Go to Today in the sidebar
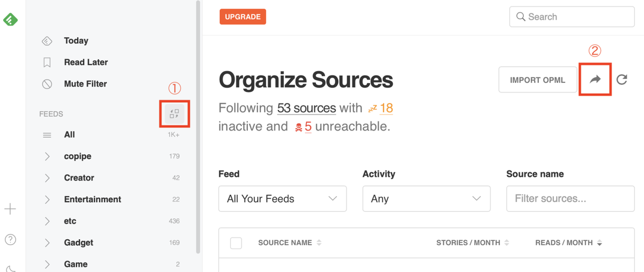The height and width of the screenshot is (272, 644). (x=76, y=41)
